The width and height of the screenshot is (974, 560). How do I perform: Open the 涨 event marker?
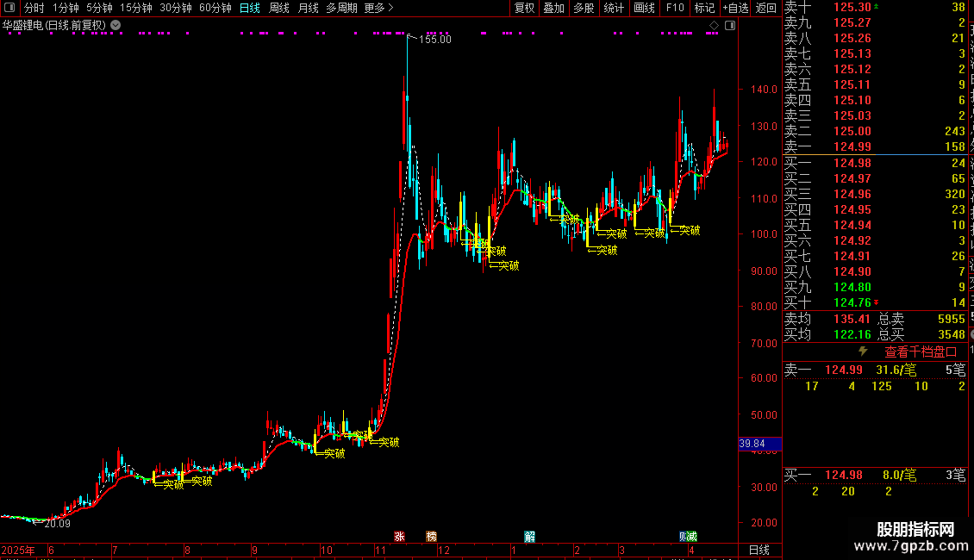click(x=399, y=537)
